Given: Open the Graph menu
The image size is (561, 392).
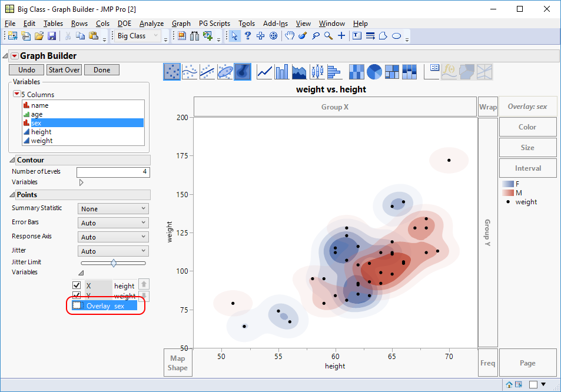Looking at the screenshot, I should (x=181, y=24).
